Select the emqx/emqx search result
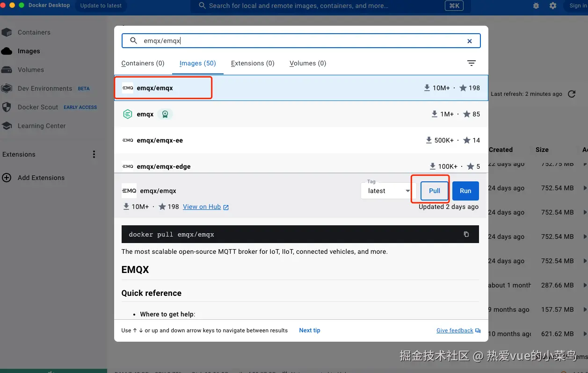The height and width of the screenshot is (373, 588). pos(301,88)
